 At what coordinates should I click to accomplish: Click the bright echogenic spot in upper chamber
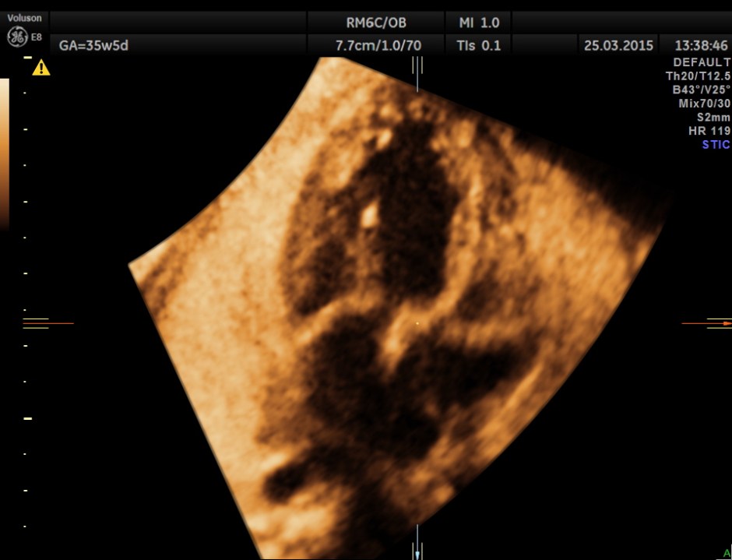(x=371, y=215)
